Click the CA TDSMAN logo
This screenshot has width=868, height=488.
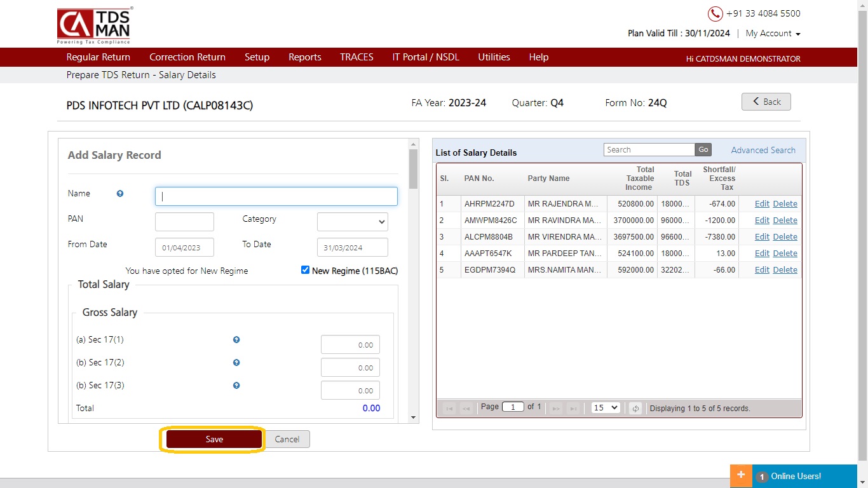point(94,26)
